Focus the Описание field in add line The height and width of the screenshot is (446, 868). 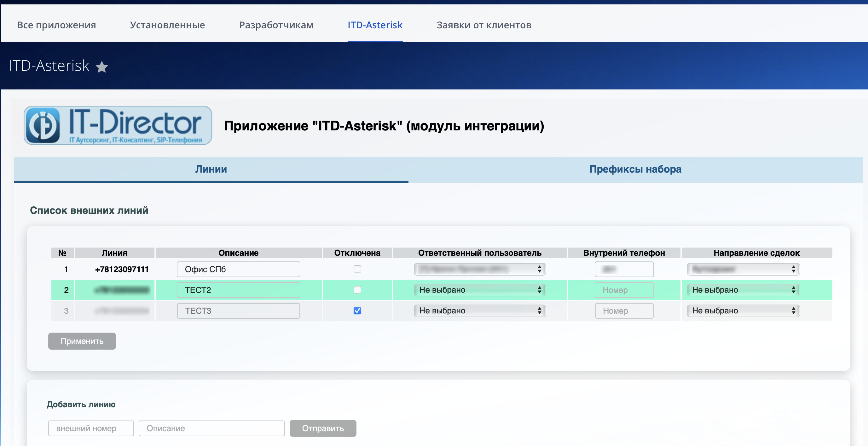211,428
